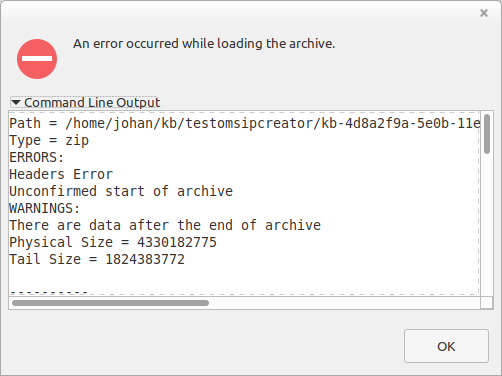Click the horizontal scrollbar thumb below output
This screenshot has height=376, width=502.
click(110, 303)
